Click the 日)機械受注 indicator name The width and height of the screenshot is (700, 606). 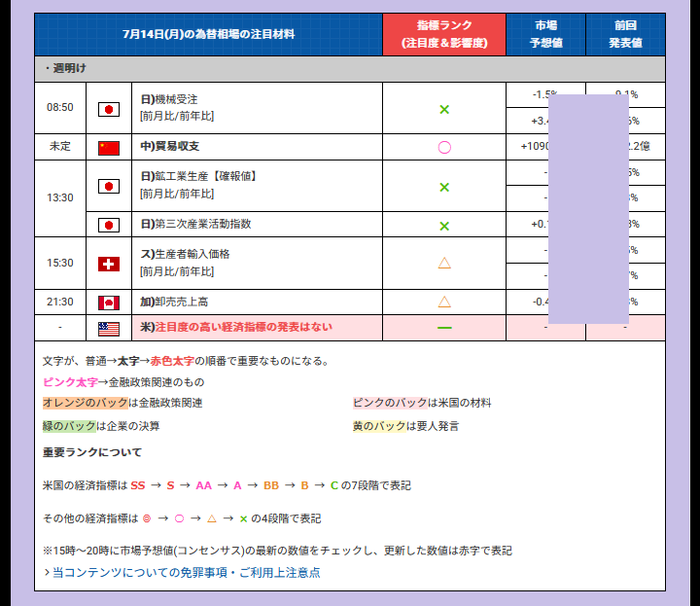tap(169, 99)
